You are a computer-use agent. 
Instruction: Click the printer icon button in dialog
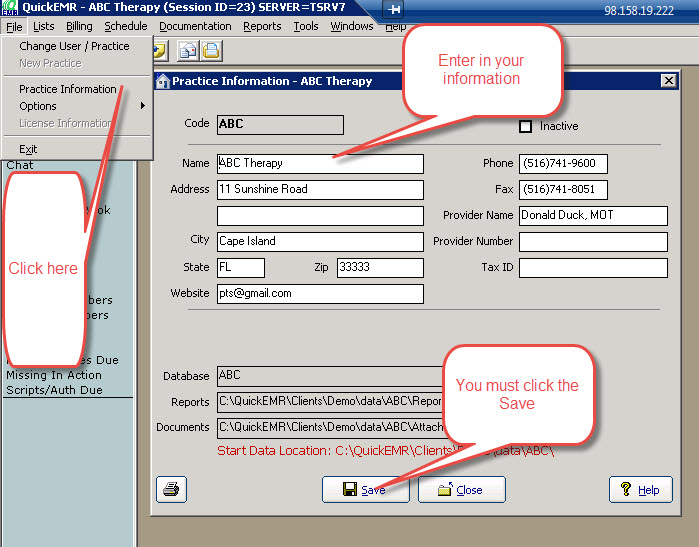[171, 489]
